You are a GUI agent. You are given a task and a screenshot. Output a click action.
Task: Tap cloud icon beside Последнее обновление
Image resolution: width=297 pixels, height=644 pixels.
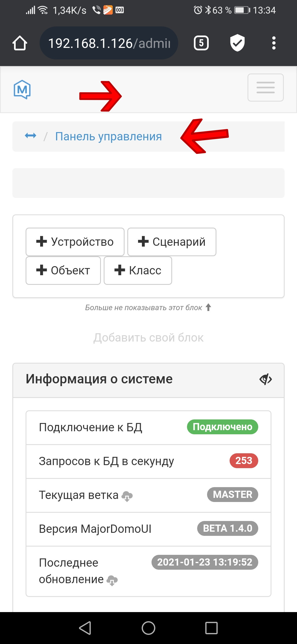pos(112,580)
